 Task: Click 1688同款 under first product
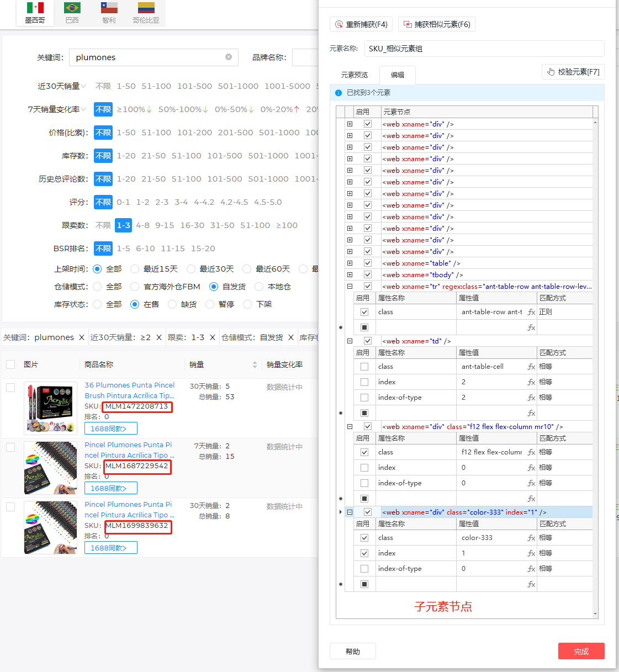(111, 428)
